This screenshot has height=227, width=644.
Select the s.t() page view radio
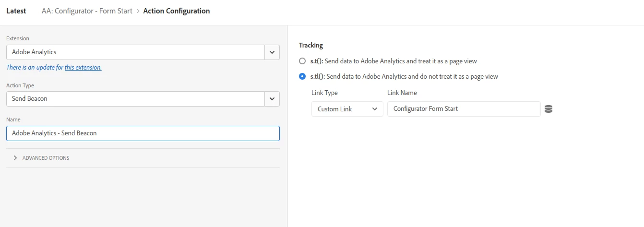pos(302,61)
